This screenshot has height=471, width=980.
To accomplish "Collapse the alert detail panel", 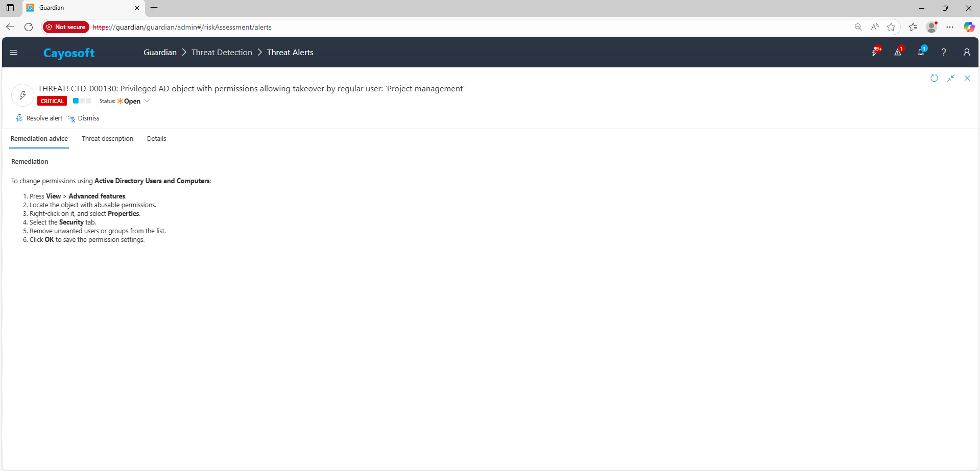I will 951,78.
